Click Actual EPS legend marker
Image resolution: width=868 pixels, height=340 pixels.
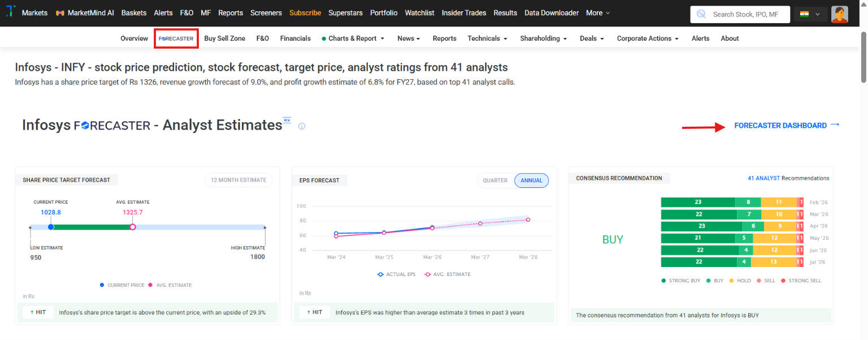point(381,274)
